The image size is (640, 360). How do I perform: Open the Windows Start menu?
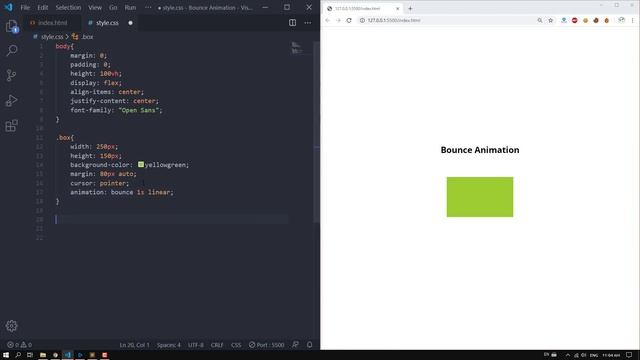pos(6,355)
